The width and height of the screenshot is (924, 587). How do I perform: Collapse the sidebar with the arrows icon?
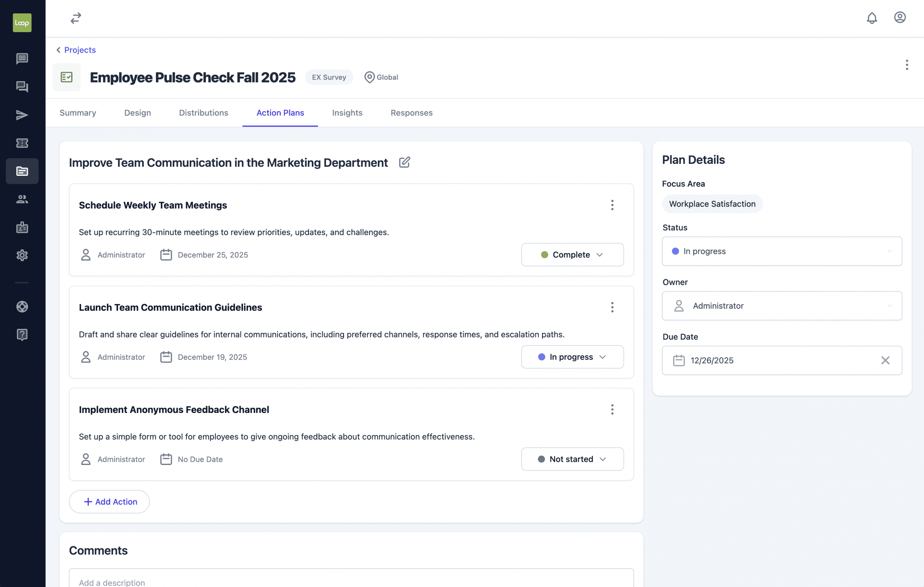(x=75, y=18)
